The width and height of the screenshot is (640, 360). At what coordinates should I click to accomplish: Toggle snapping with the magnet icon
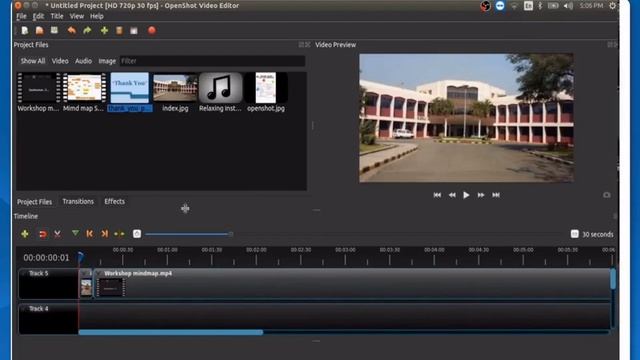[x=42, y=234]
